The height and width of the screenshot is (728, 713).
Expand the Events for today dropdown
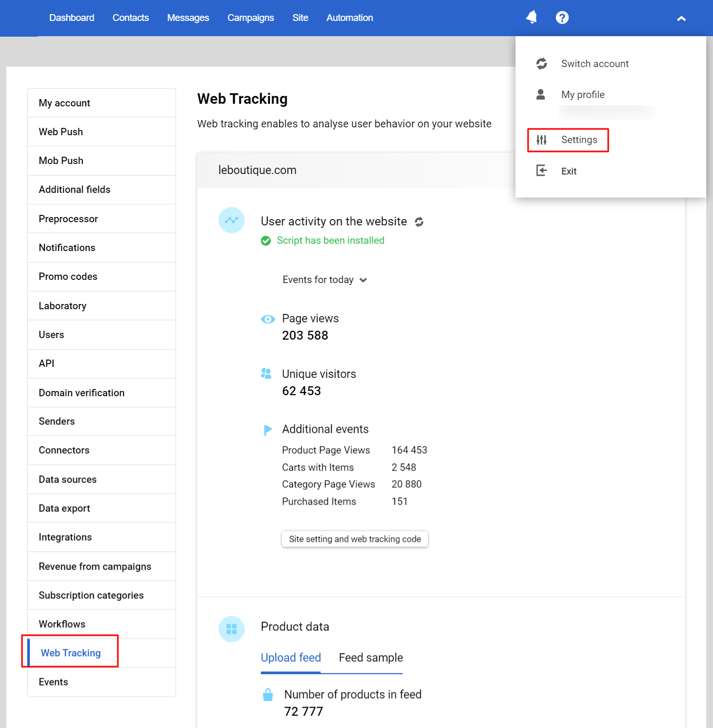[x=325, y=280]
